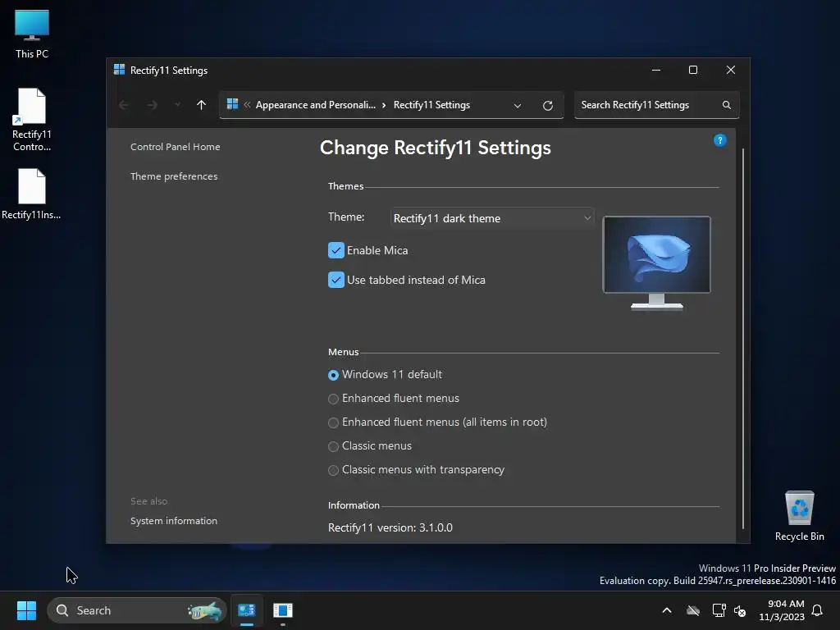Image resolution: width=840 pixels, height=630 pixels.
Task: Click the Rectify11 Settings breadcrumb
Action: coord(431,105)
